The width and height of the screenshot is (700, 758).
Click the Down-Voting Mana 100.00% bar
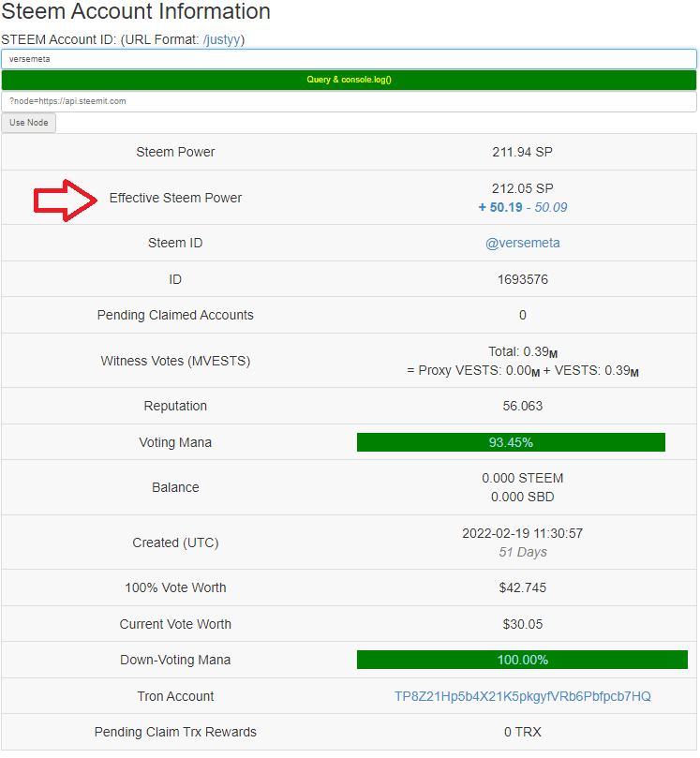coord(522,661)
